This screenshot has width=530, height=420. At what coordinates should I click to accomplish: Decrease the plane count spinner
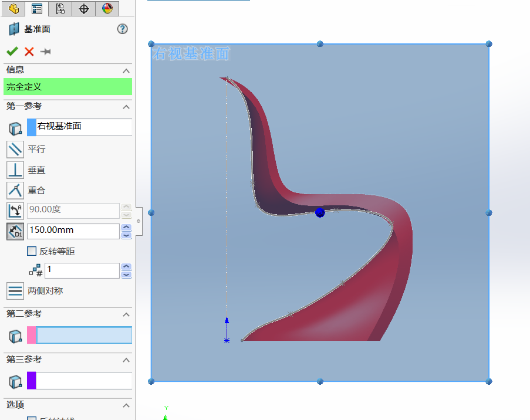(126, 275)
